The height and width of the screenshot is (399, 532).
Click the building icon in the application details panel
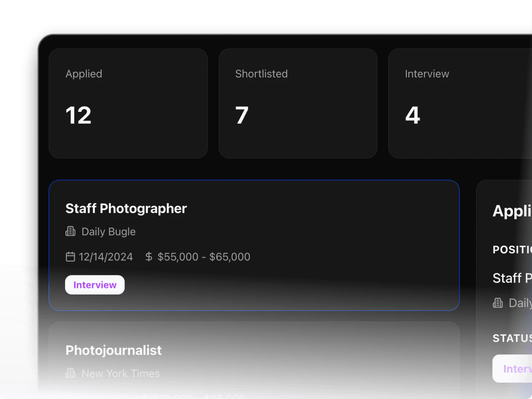click(x=498, y=303)
